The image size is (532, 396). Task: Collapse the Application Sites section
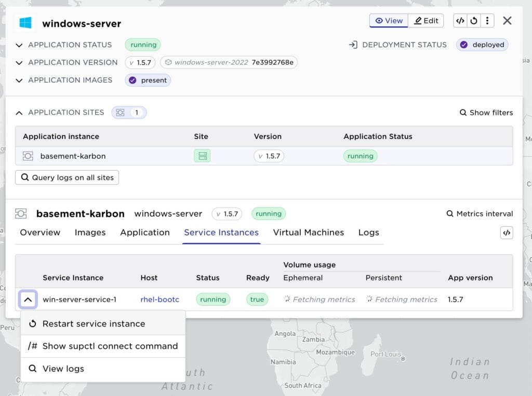pyautogui.click(x=19, y=113)
